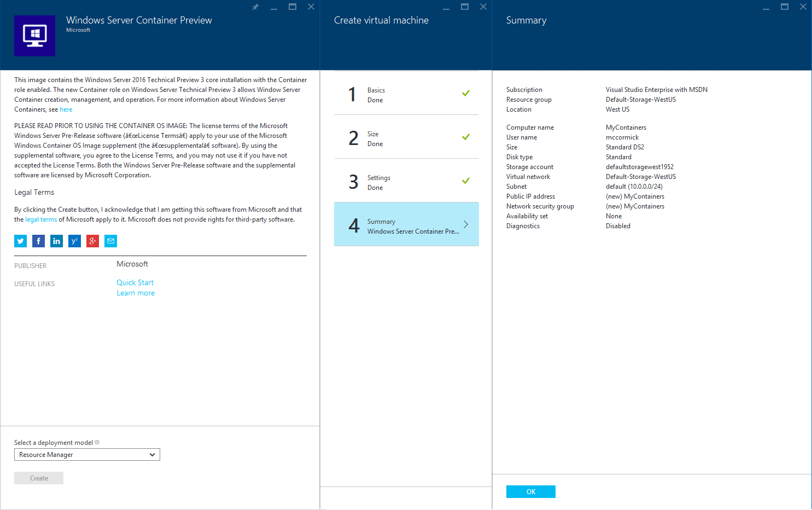Click the Create button
Screen dimensions: 812x510
39,478
